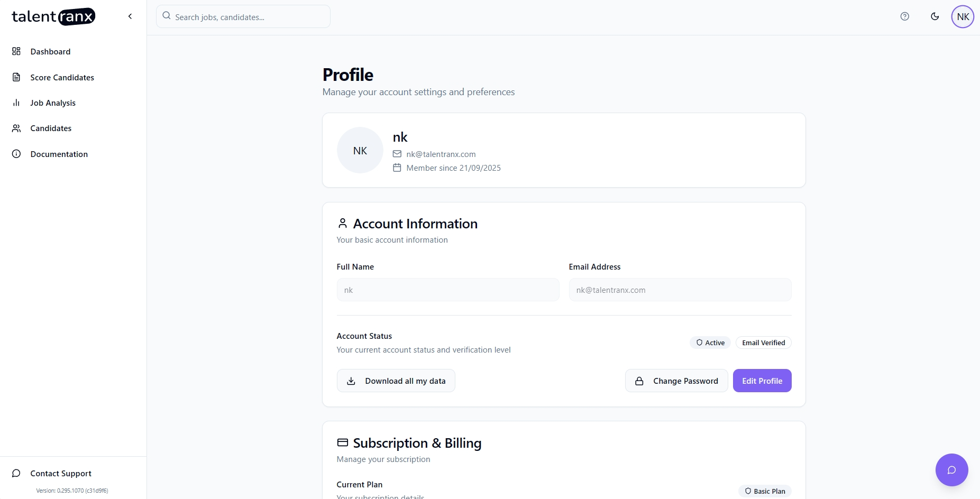Click the talentranx logo

tap(53, 16)
